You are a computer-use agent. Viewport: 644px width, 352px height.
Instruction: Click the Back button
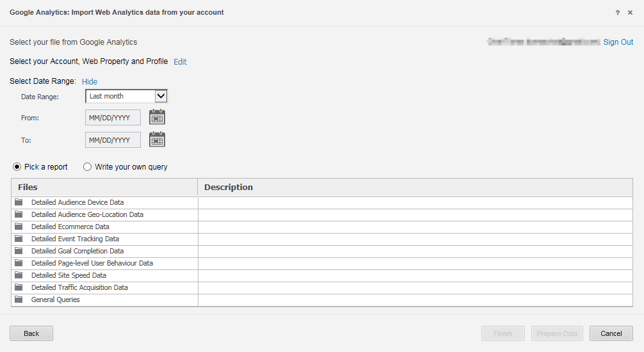tap(31, 333)
